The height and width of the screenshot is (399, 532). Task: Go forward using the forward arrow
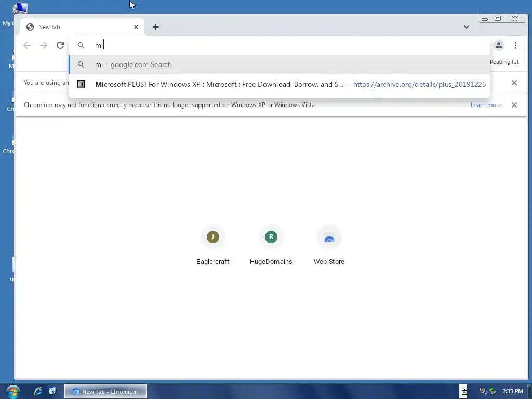pos(44,45)
